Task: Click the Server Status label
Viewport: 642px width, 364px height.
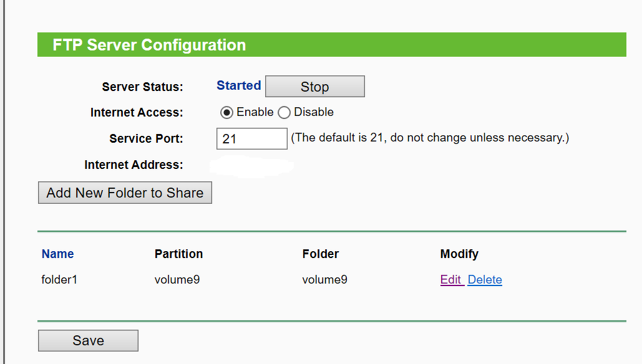Action: [142, 87]
